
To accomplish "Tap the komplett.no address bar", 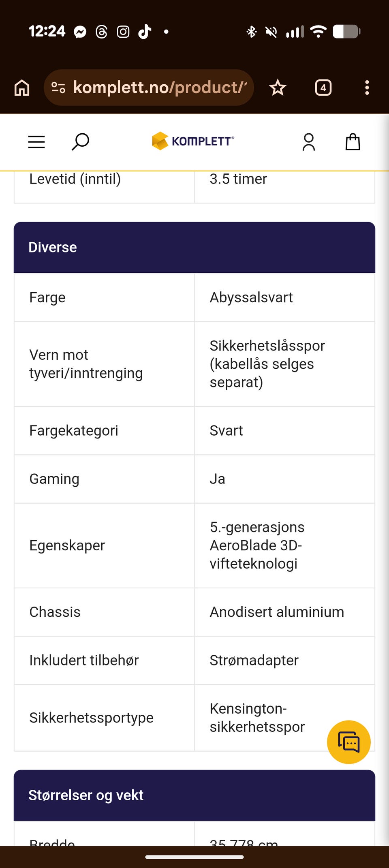I will coord(149,88).
